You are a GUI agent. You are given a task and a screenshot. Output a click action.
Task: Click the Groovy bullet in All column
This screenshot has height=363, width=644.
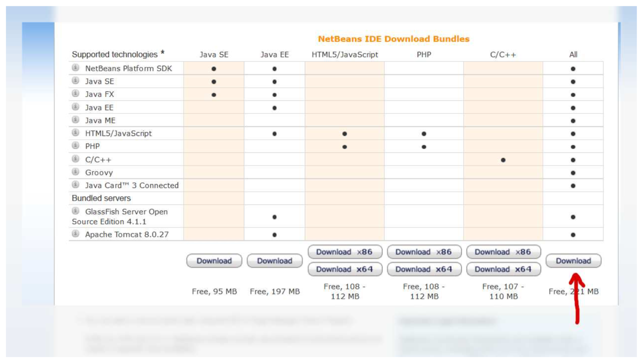pos(573,173)
